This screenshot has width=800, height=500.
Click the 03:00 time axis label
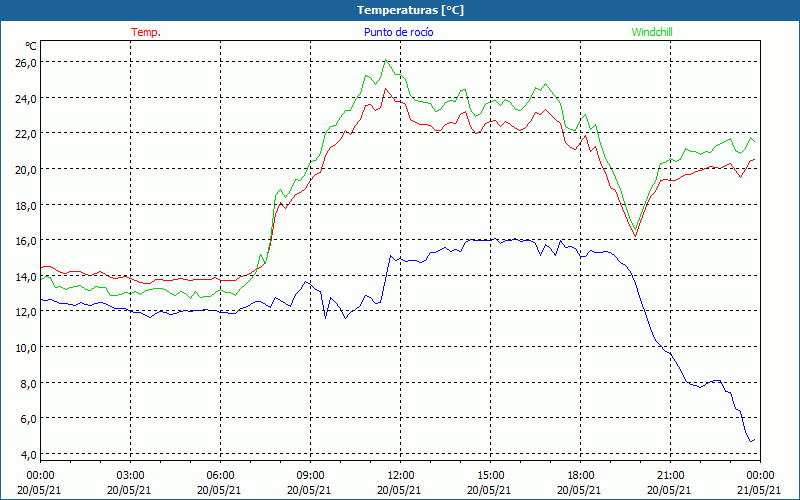[131, 476]
